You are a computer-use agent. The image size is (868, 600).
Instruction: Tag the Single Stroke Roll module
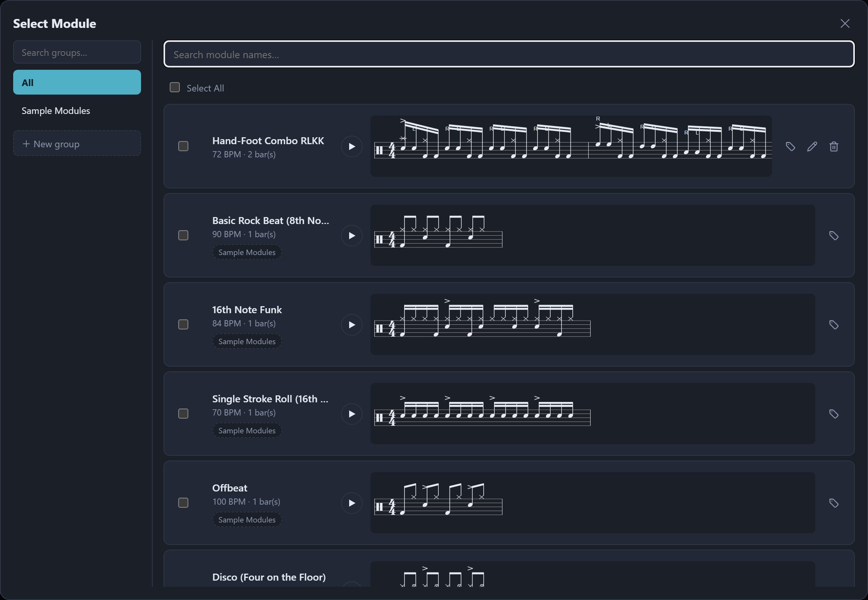(x=834, y=414)
